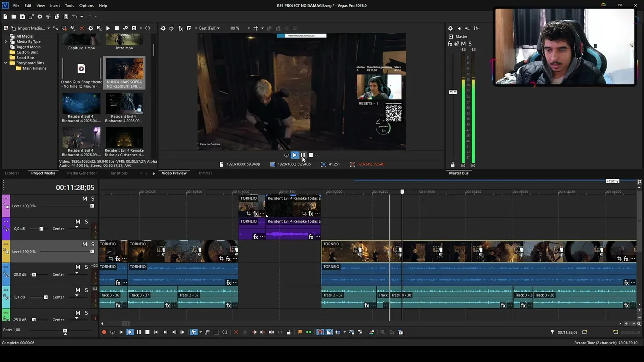Open the Import Media dropdown arrow
644x362 pixels.
[48, 28]
